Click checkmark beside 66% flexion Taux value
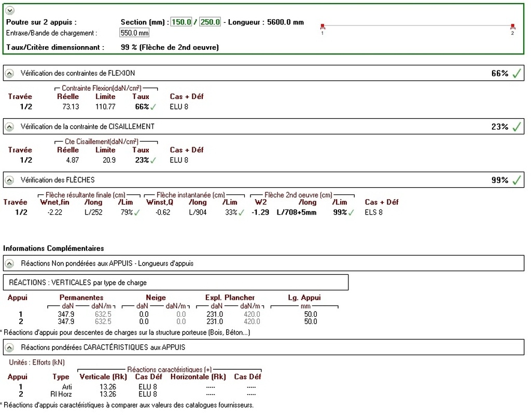This screenshot has height=420, width=531. 153,107
